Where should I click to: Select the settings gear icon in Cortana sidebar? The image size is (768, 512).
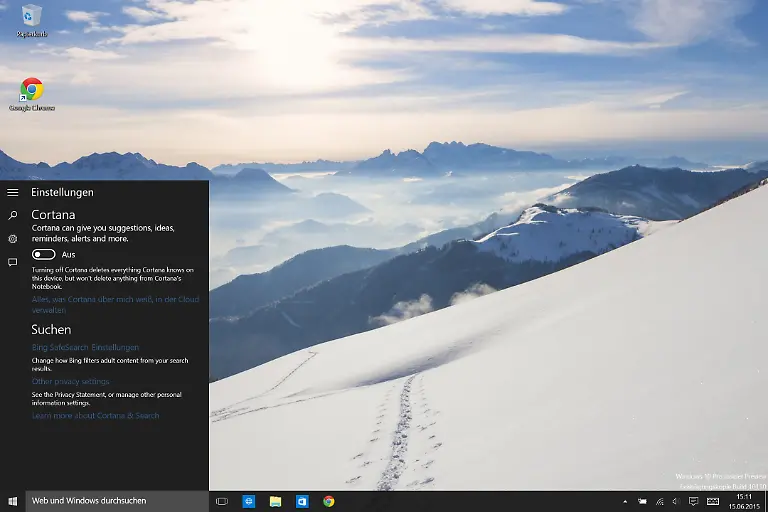(12, 239)
